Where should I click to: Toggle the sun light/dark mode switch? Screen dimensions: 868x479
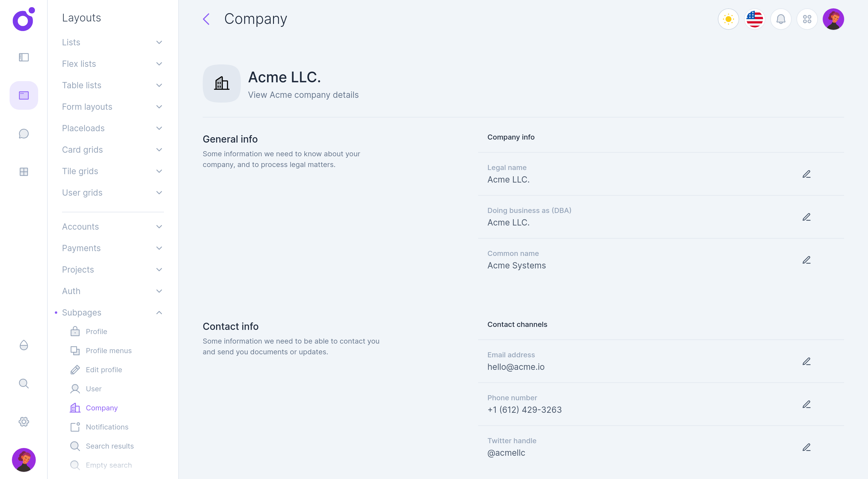[x=728, y=19]
